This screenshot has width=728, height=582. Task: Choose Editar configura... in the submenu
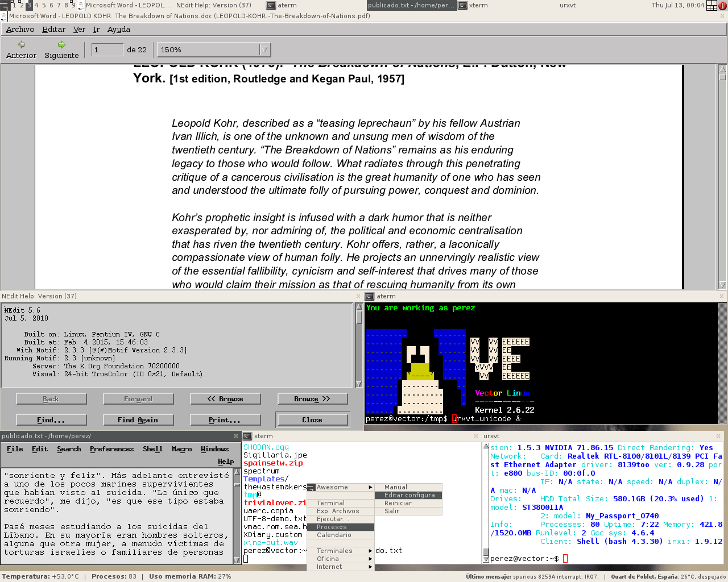pyautogui.click(x=408, y=496)
